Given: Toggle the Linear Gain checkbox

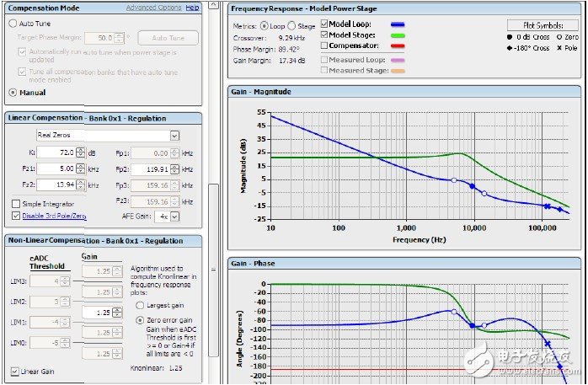Looking at the screenshot, I should pyautogui.click(x=14, y=372).
